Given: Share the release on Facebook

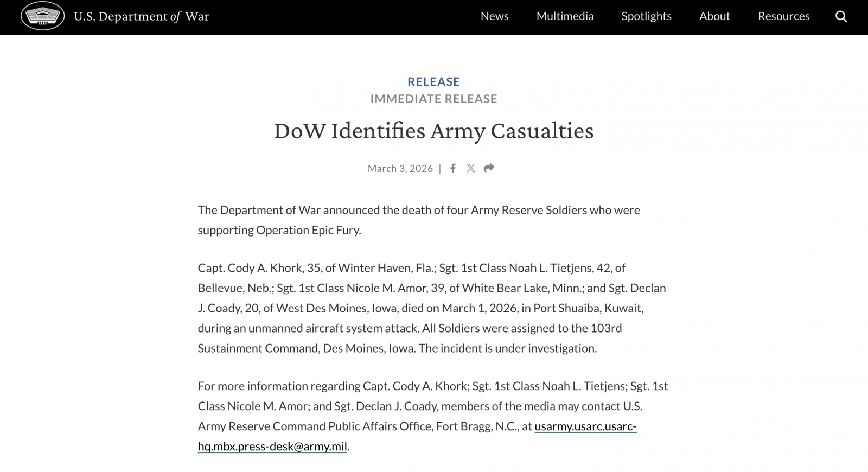Looking at the screenshot, I should tap(453, 169).
